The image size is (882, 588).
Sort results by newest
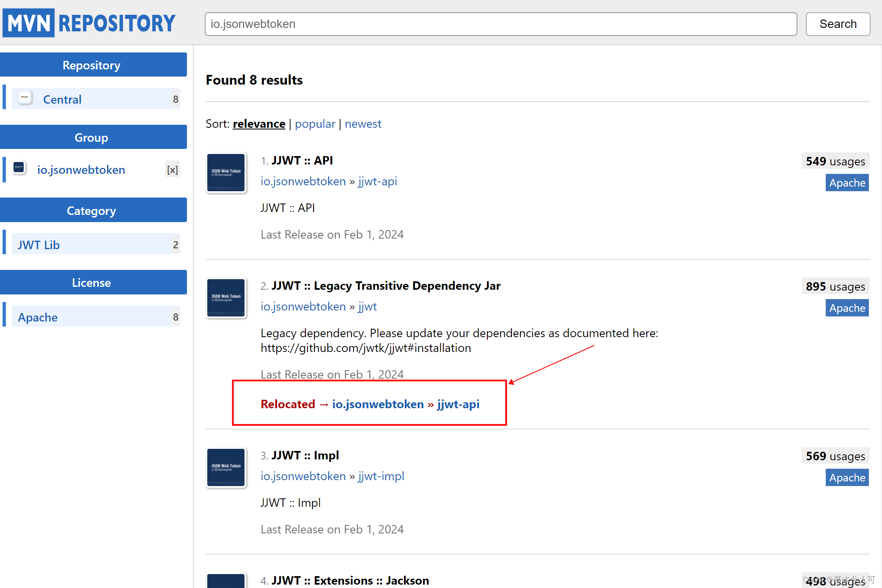point(363,124)
